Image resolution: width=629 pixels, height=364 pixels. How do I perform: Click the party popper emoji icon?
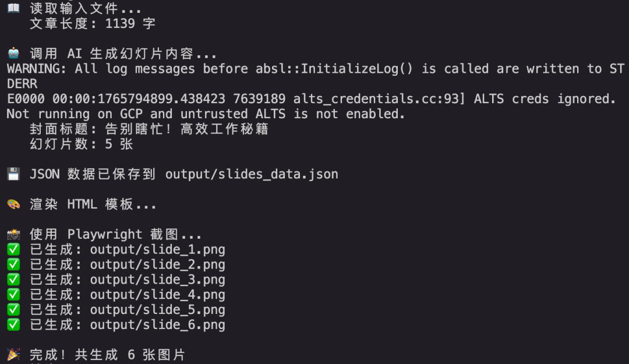13,354
